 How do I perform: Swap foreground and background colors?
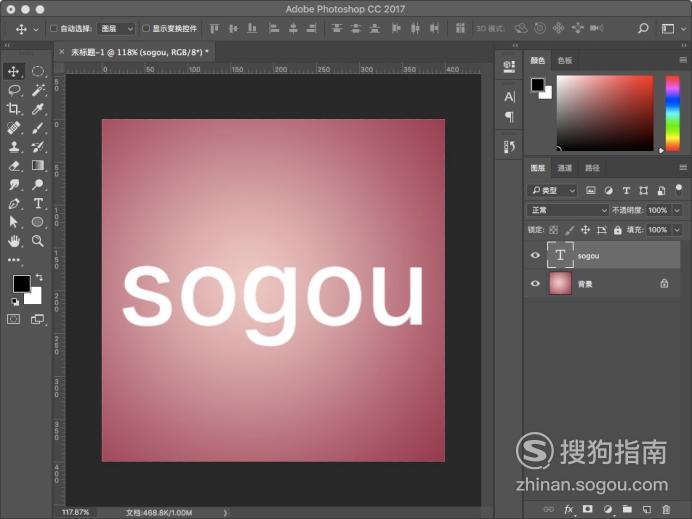coord(39,277)
